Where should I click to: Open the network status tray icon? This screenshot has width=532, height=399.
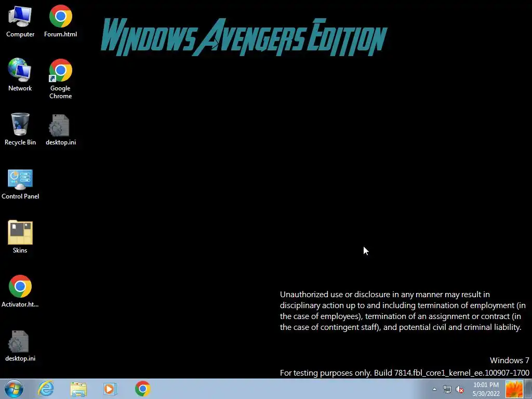click(447, 389)
